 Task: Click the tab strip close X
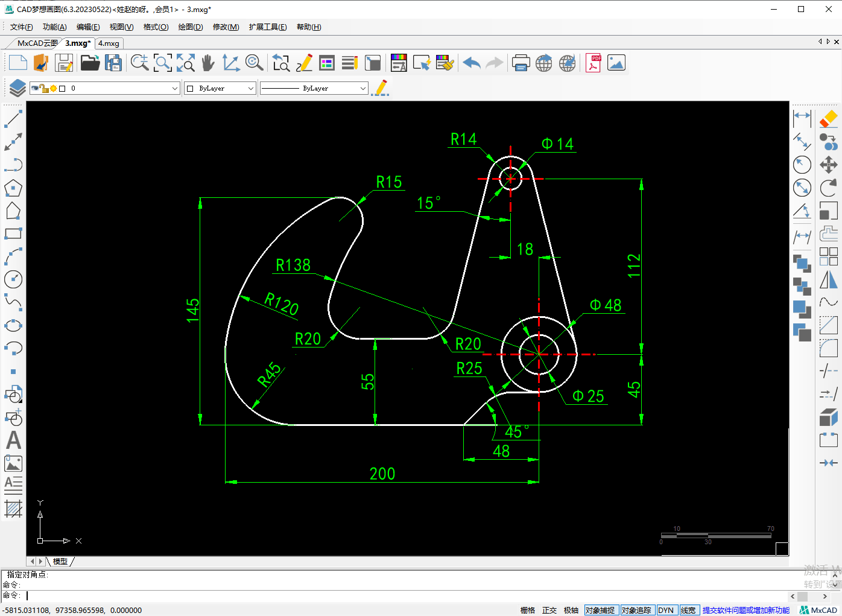pyautogui.click(x=837, y=42)
